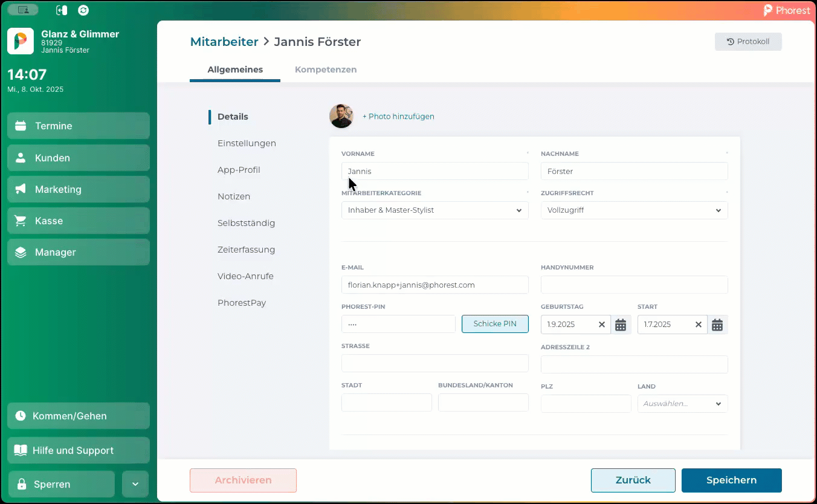Click the sync refresh icon at top
Viewport: 817px width, 504px height.
tap(83, 10)
